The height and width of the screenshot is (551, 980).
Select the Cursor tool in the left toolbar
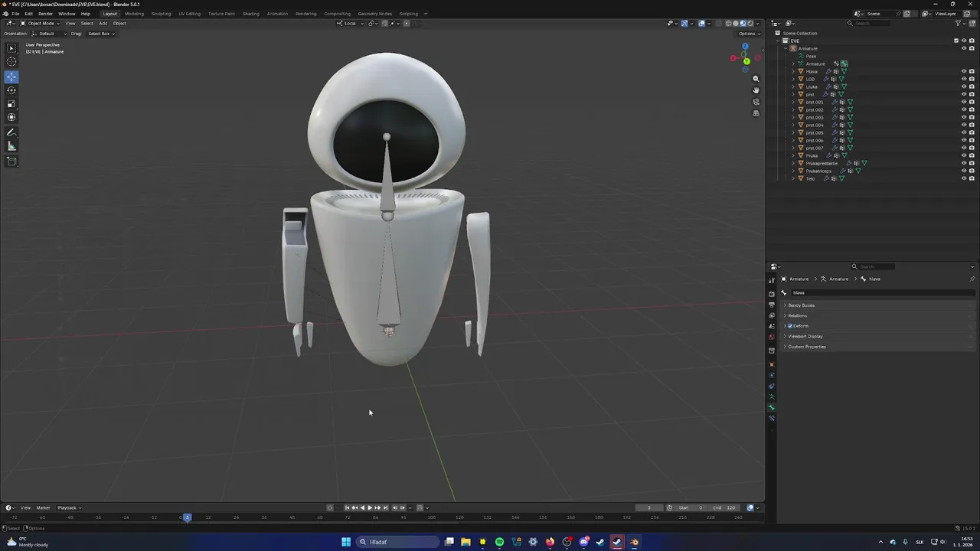[x=11, y=61]
